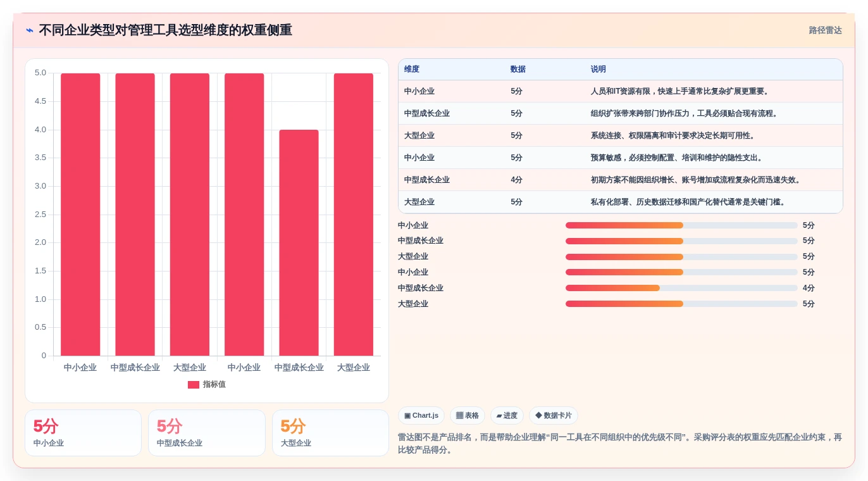Image resolution: width=868 pixels, height=481 pixels.
Task: Click the 数据卡片 chip
Action: click(x=554, y=416)
